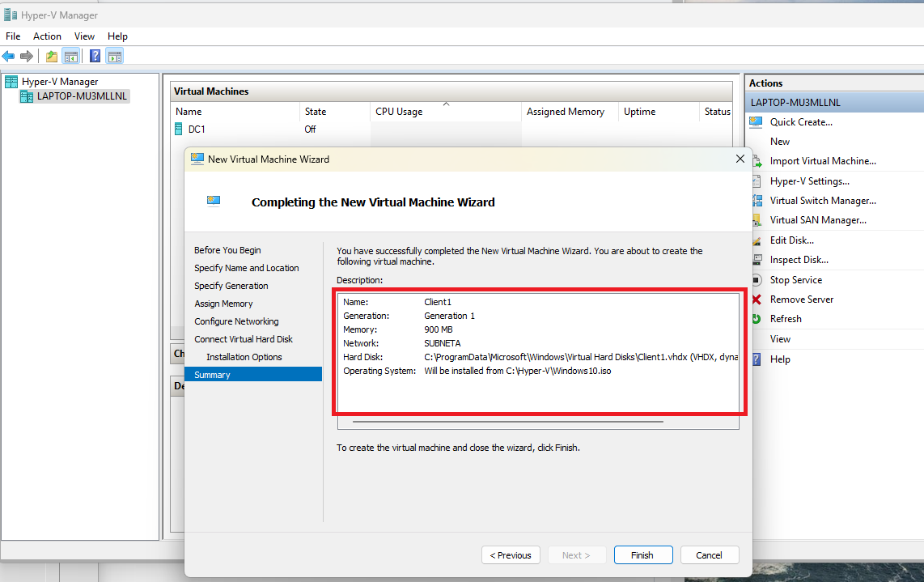Screen dimensions: 924x582
Task: Click the Hyper-V Manager title bar icon
Action: [x=10, y=15]
